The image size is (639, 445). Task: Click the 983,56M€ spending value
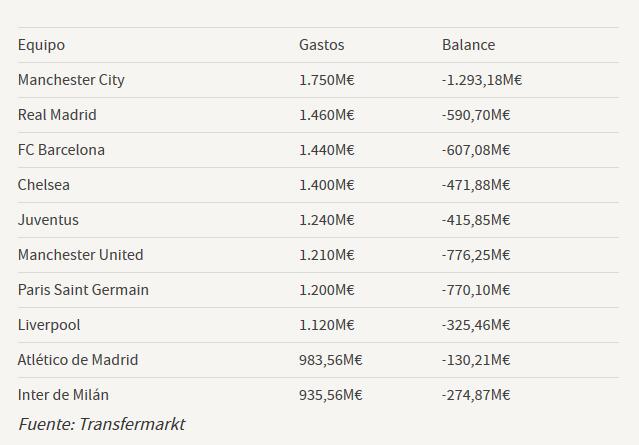point(331,361)
